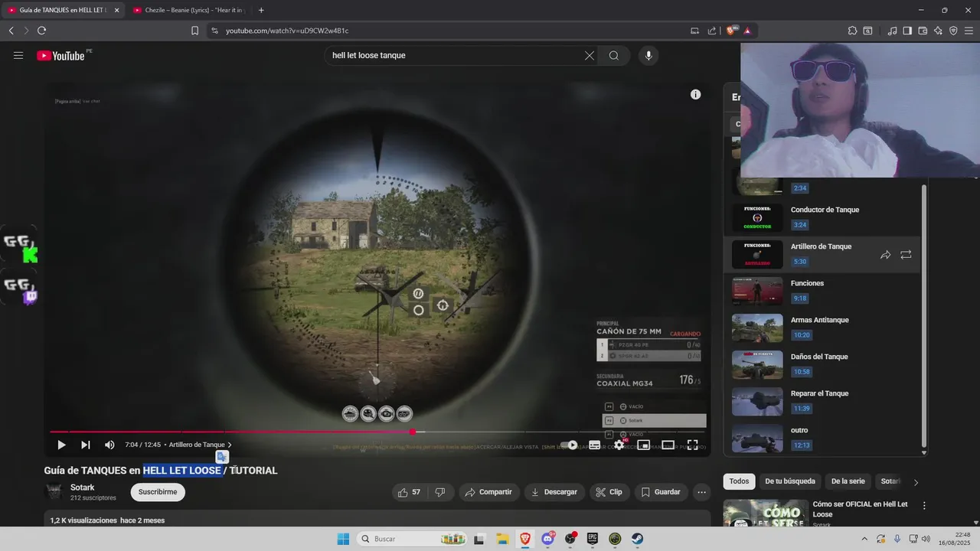Reload the current page
Image resolution: width=980 pixels, height=551 pixels.
[41, 31]
